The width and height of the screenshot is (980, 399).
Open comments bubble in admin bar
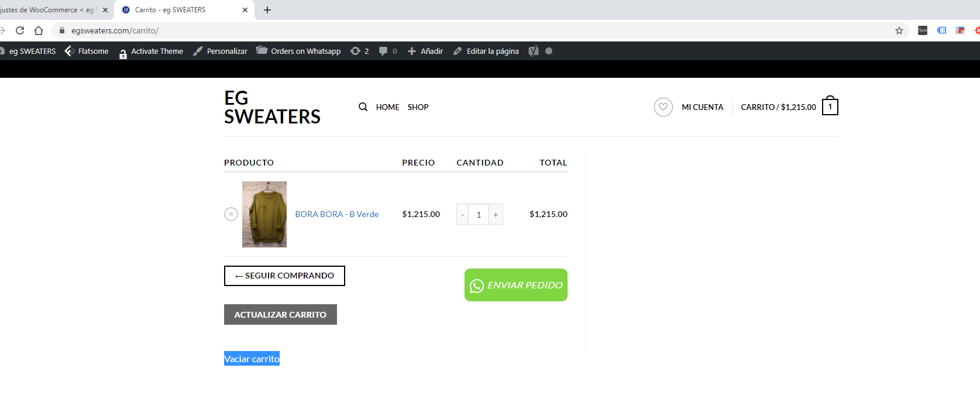coord(388,51)
